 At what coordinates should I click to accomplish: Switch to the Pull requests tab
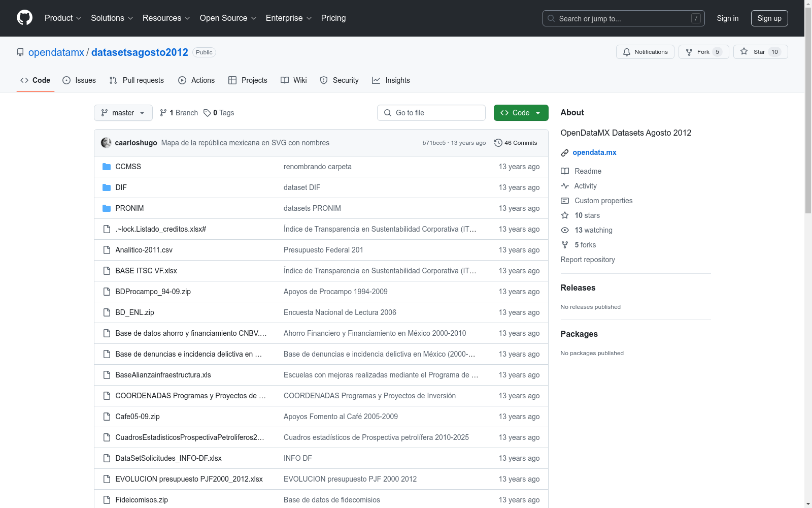tap(137, 80)
